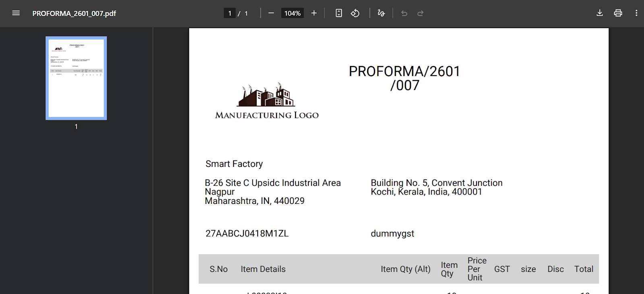Click the Manufacturing Logo image
This screenshot has height=294, width=644.
[x=266, y=101]
